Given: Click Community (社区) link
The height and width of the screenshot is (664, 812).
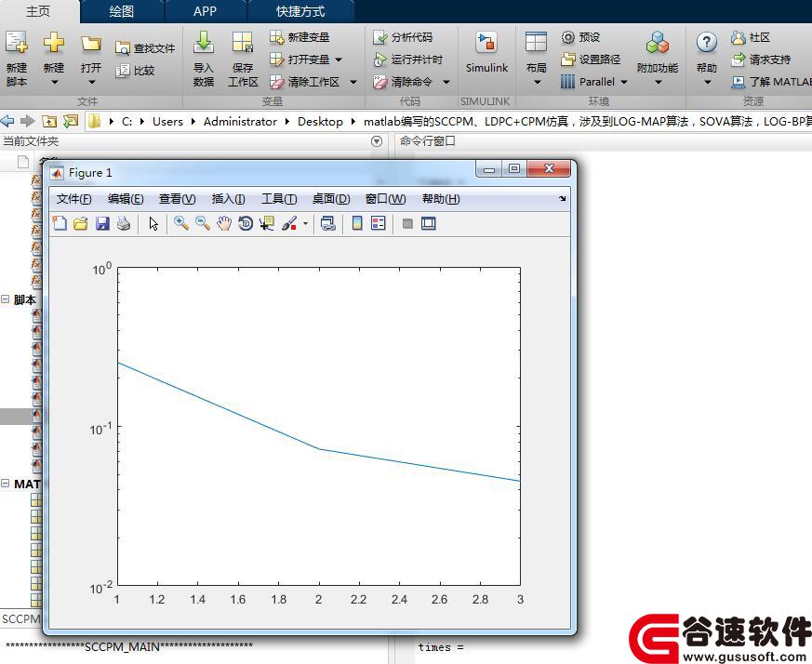Looking at the screenshot, I should (x=751, y=37).
